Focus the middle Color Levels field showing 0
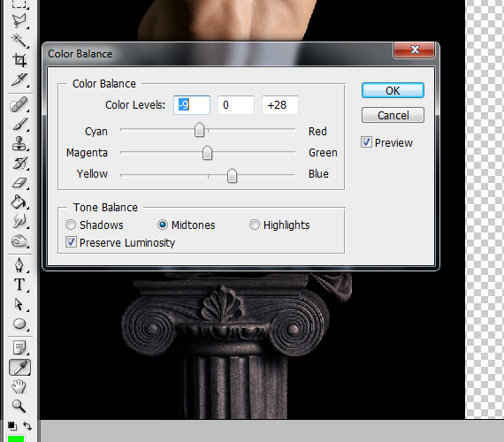Image resolution: width=504 pixels, height=442 pixels. tap(236, 105)
